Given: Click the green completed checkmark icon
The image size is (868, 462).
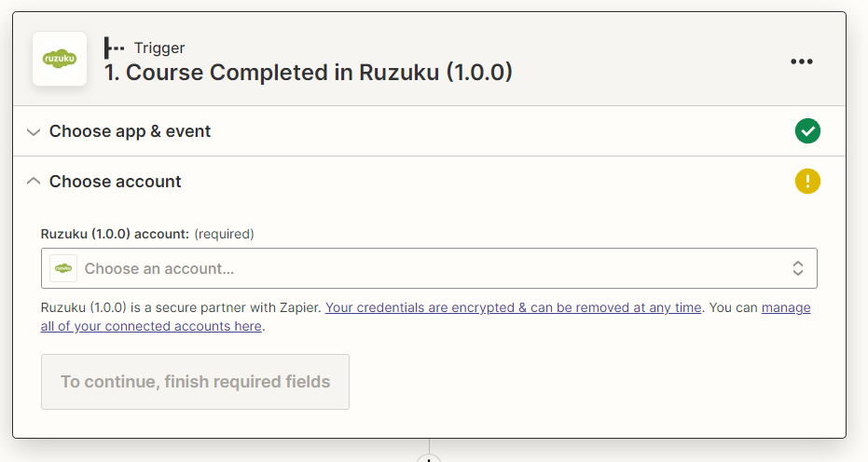Looking at the screenshot, I should (x=807, y=131).
